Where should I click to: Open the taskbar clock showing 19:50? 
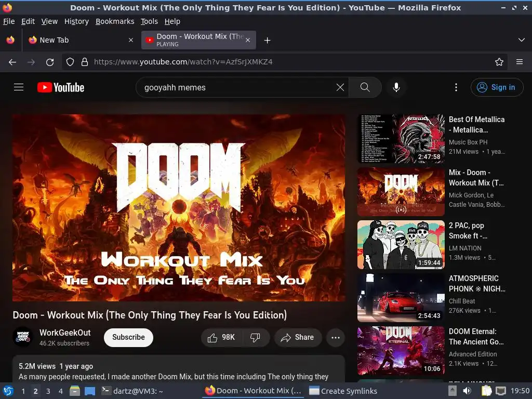click(520, 391)
